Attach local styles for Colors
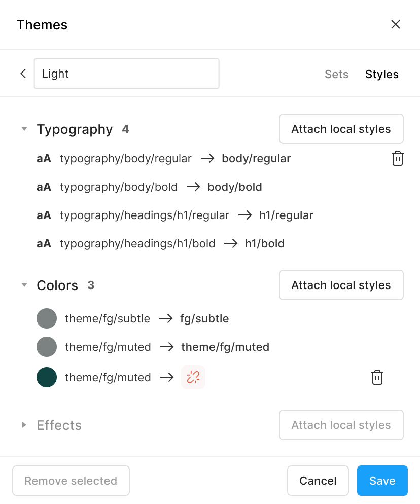 (x=341, y=285)
